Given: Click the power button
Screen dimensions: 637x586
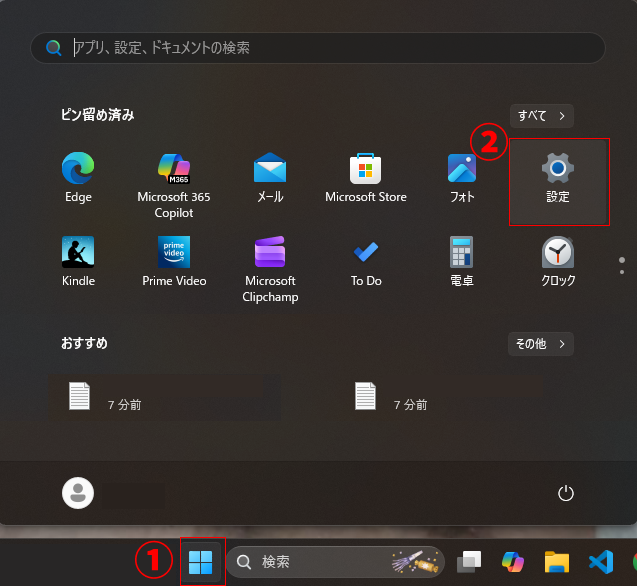Looking at the screenshot, I should 566,492.
